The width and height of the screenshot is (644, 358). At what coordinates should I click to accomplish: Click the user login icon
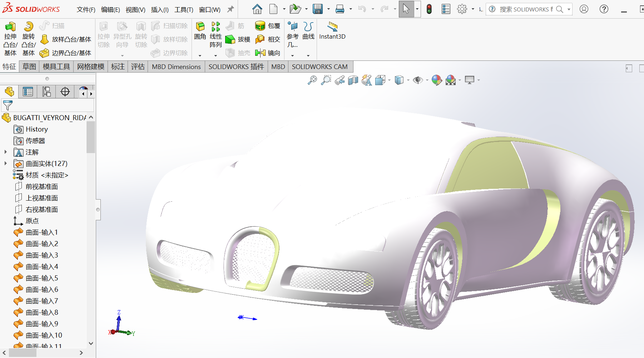click(584, 9)
